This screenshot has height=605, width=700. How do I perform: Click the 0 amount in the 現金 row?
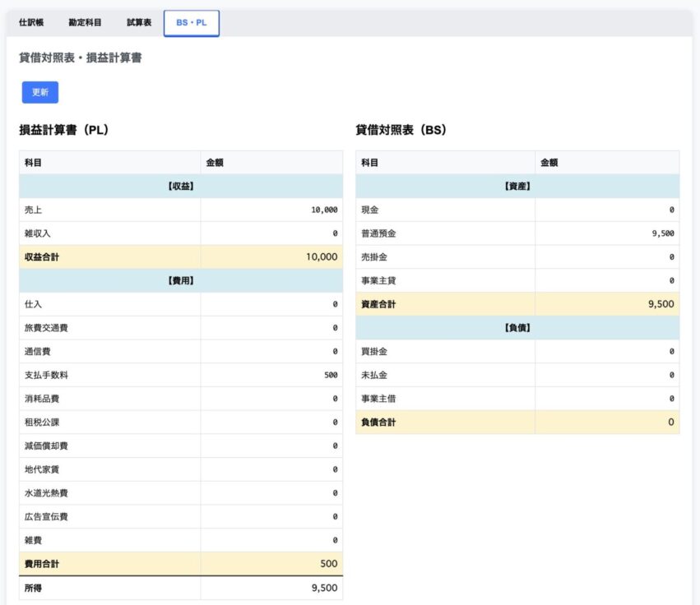pyautogui.click(x=671, y=210)
